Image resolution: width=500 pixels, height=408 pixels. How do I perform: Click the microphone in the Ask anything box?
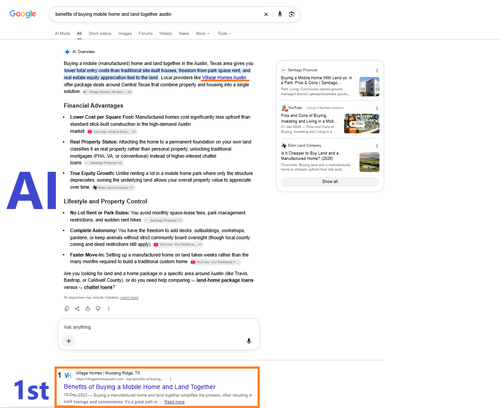pos(249,341)
